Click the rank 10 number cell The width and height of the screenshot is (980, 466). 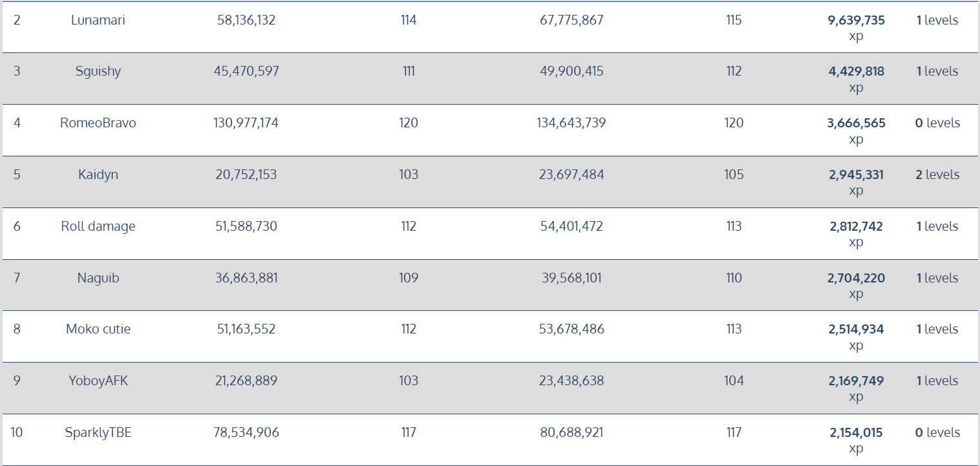[x=17, y=432]
